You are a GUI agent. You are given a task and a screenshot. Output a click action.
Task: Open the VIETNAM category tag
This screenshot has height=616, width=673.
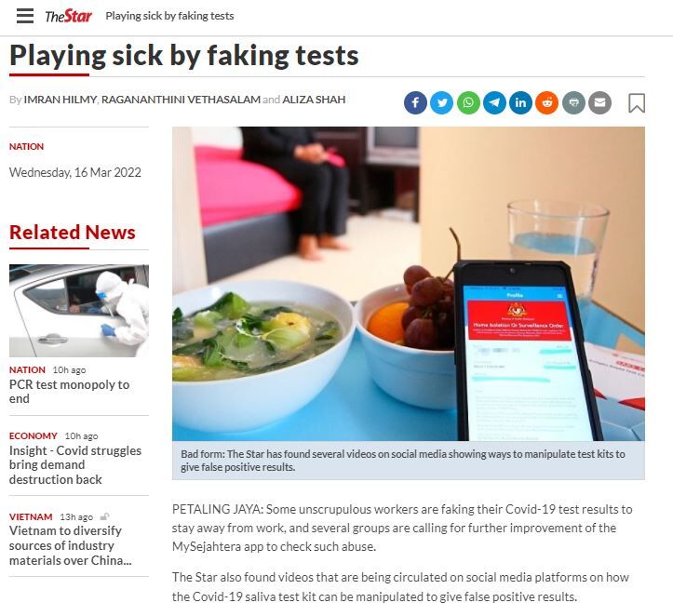[31, 516]
